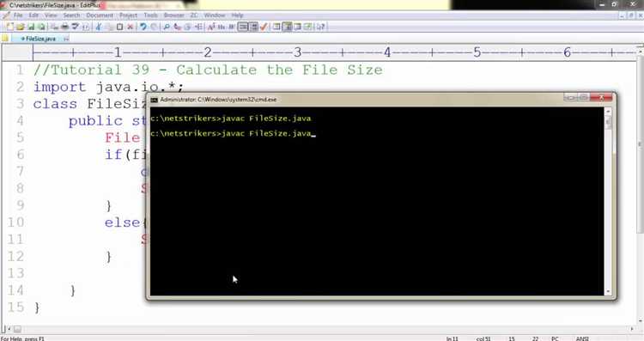
Task: Click the Save icon in EditPlus toolbar
Action: pos(31,27)
